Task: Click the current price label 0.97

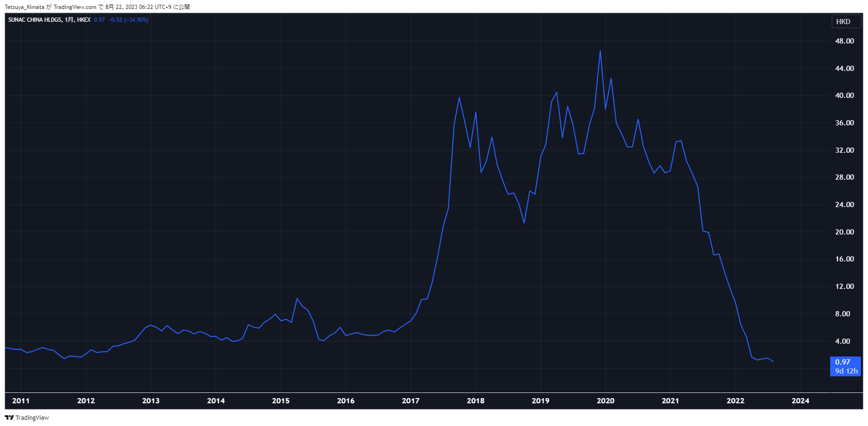Action: (x=842, y=362)
